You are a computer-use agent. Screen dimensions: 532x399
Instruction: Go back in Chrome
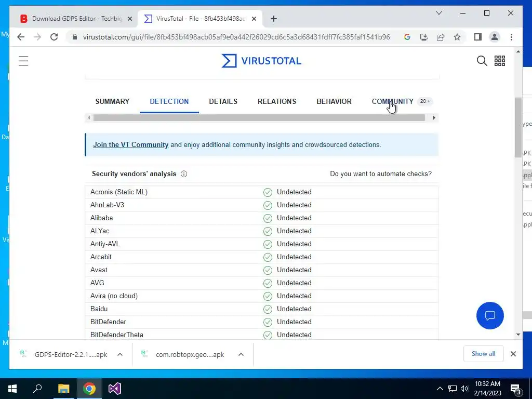[21, 37]
